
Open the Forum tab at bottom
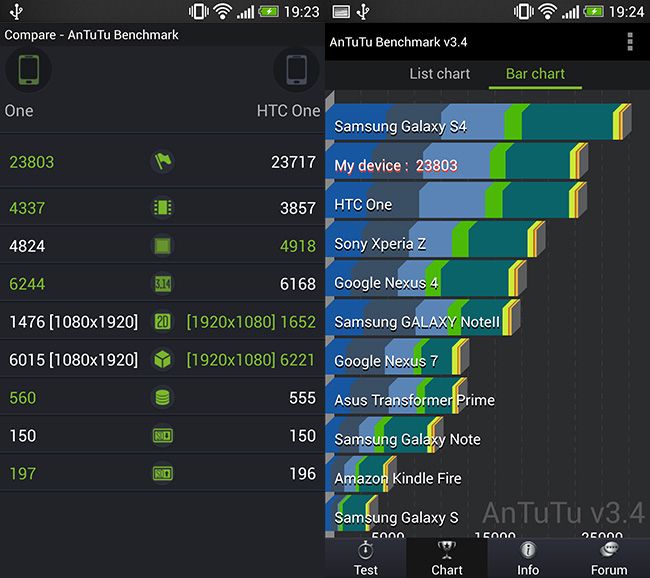(609, 558)
